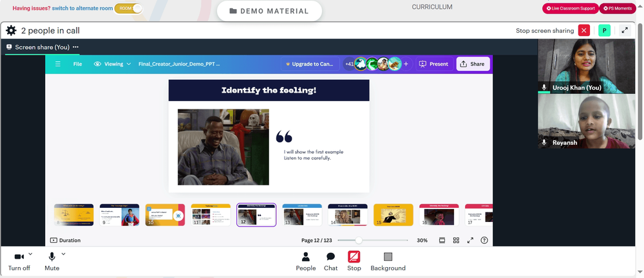Expand camera options chevron
This screenshot has width=644, height=278.
(x=30, y=254)
